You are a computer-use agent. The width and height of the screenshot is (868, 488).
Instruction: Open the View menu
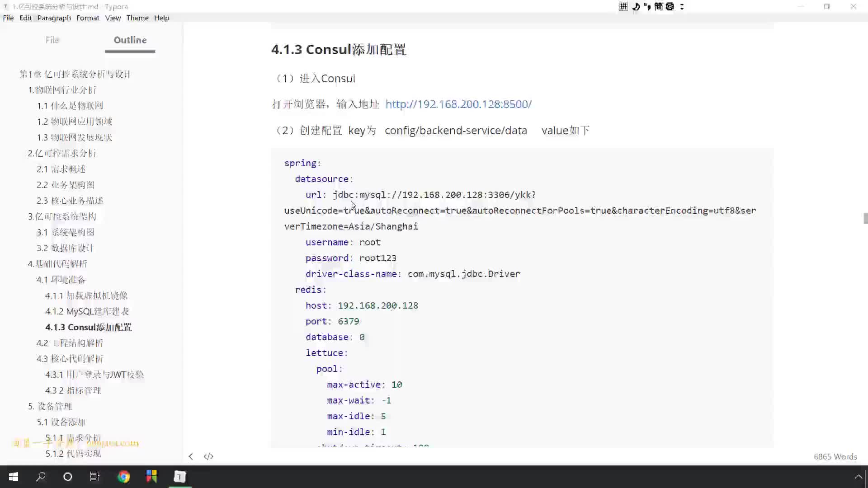113,18
